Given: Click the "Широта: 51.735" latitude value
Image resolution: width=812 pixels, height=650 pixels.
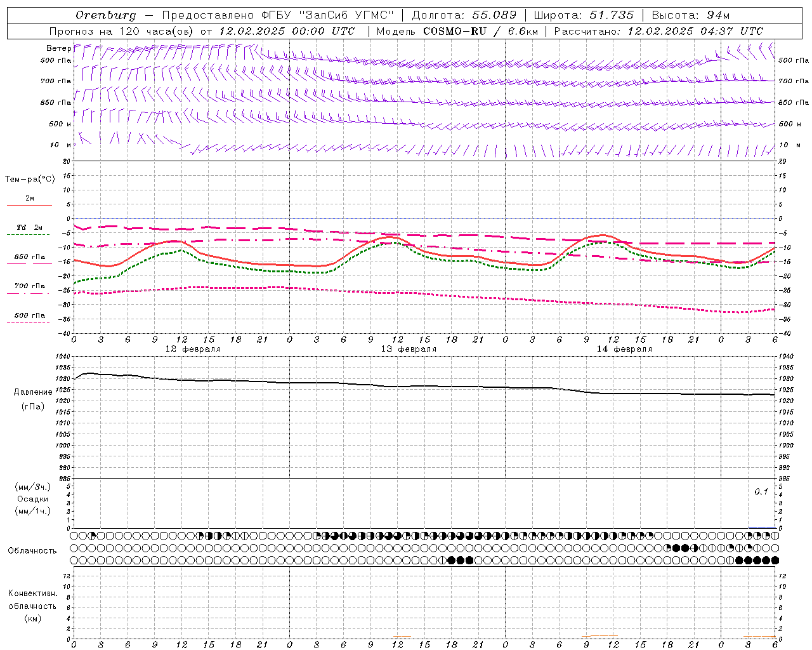Looking at the screenshot, I should point(584,15).
